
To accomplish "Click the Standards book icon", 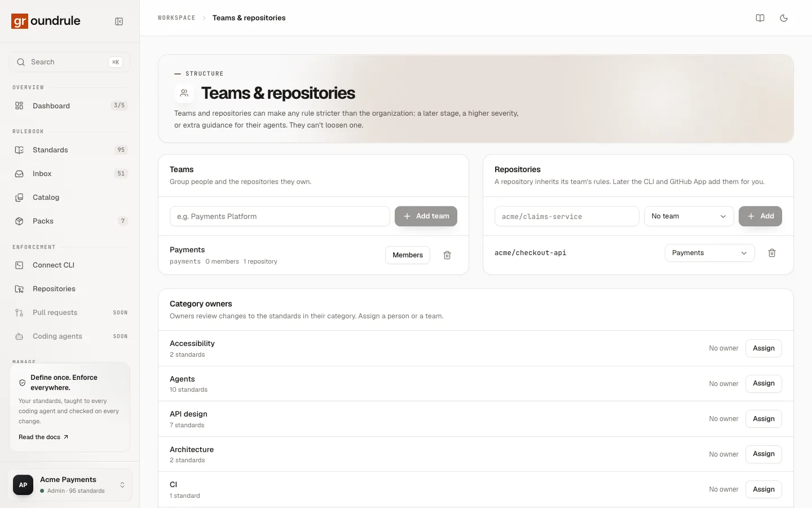I will coord(19,150).
